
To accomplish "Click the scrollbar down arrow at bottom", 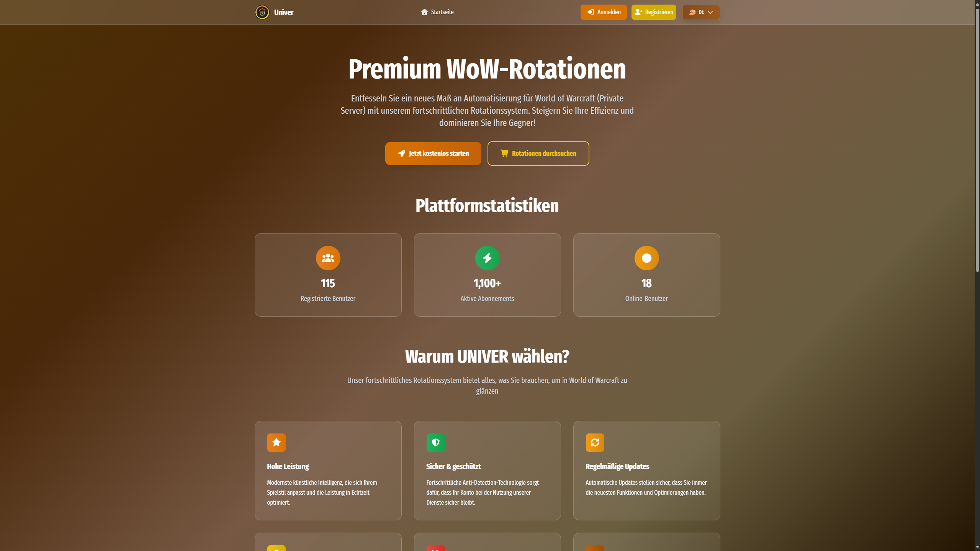I will click(977, 548).
